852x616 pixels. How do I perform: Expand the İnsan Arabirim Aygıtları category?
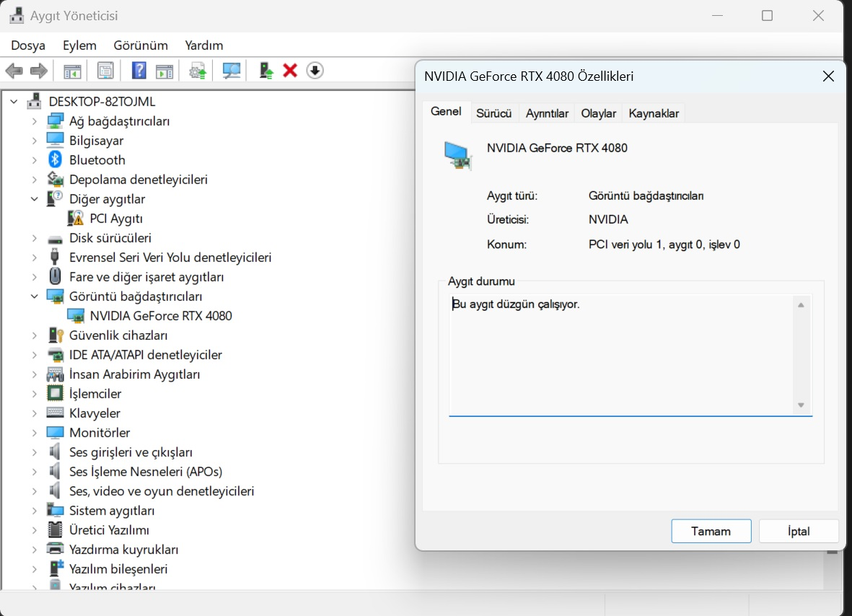pyautogui.click(x=34, y=374)
